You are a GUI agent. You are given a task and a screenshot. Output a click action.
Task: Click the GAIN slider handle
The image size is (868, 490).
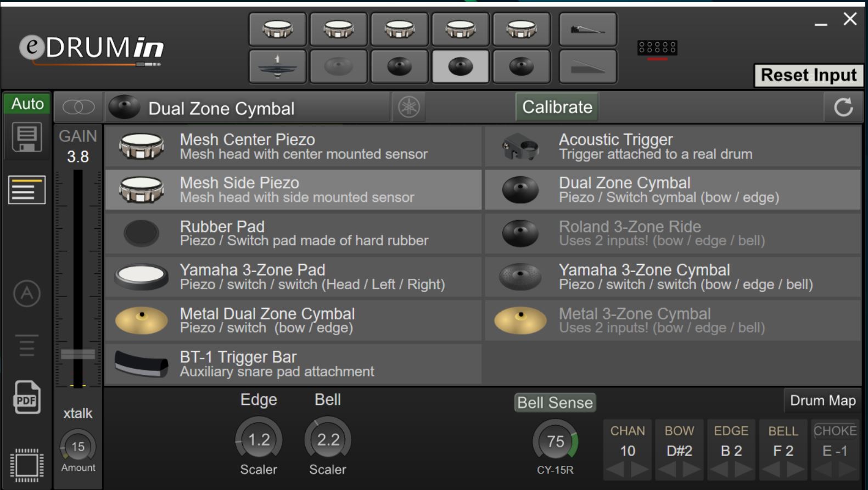tap(78, 354)
